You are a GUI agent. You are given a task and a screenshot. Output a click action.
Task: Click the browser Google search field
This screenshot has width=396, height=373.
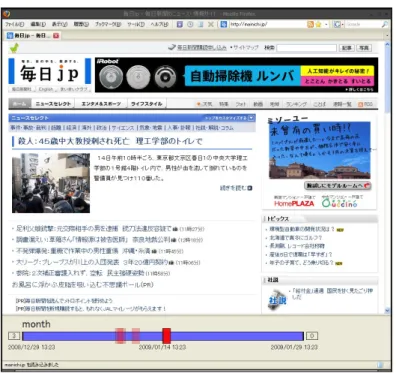pos(363,24)
